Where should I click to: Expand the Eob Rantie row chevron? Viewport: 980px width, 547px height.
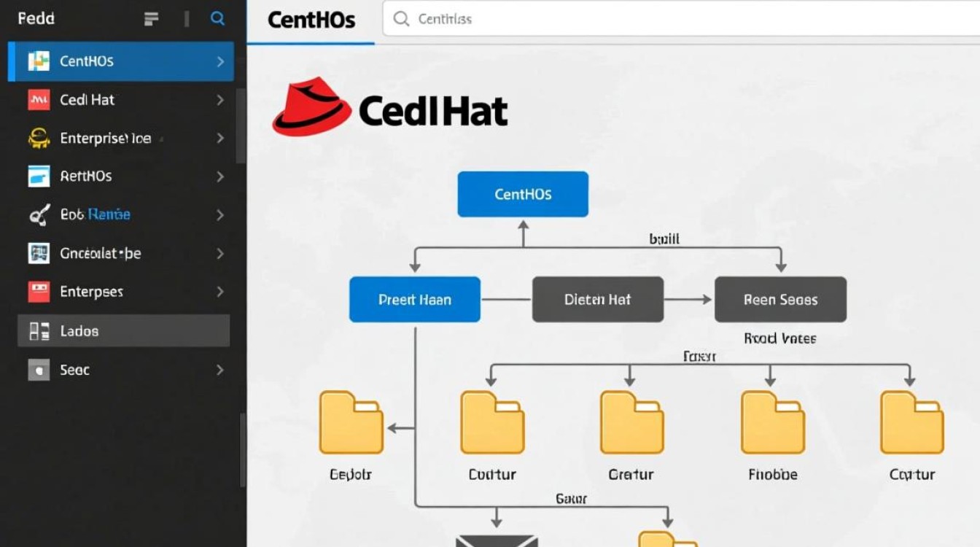(220, 215)
